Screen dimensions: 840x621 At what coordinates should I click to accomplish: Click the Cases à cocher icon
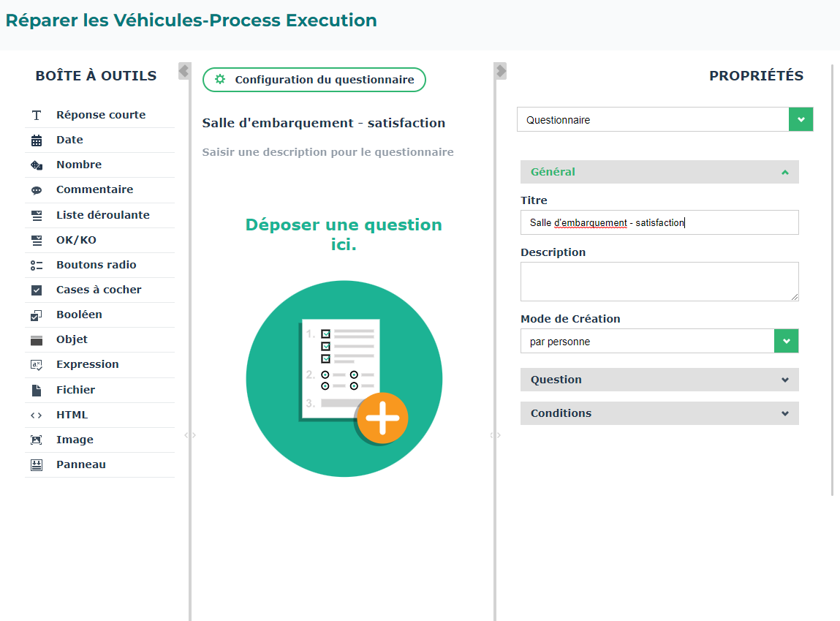tap(37, 290)
